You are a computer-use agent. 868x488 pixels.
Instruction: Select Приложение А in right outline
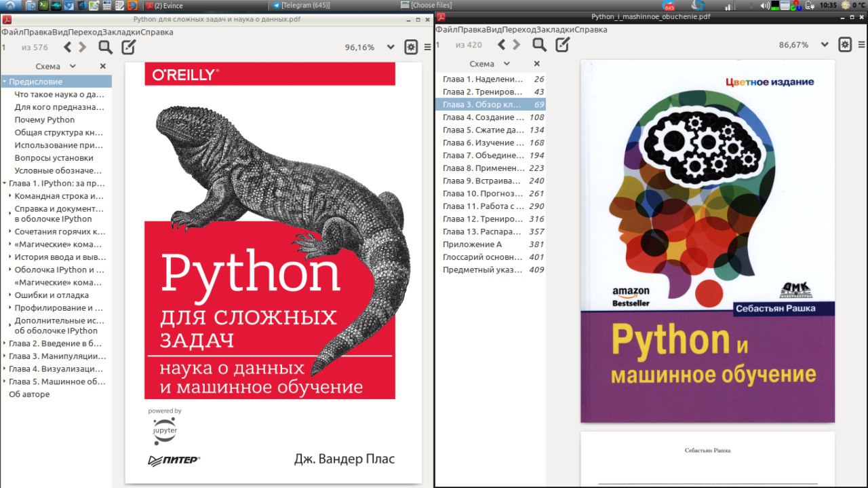tap(490, 244)
